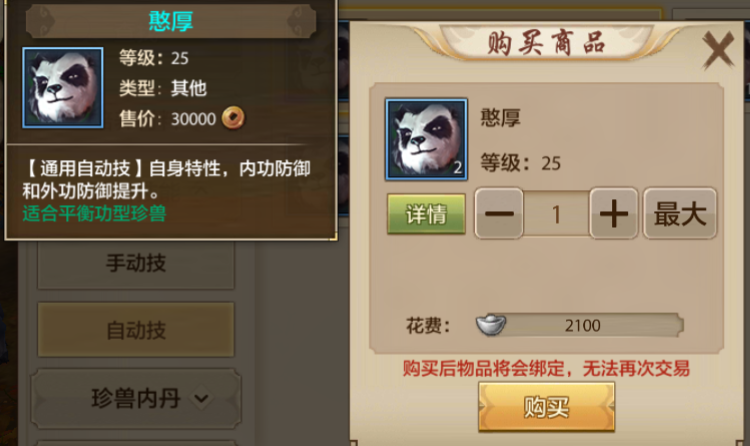750x446 pixels.
Task: Select the 自动技 tab
Action: 136,330
